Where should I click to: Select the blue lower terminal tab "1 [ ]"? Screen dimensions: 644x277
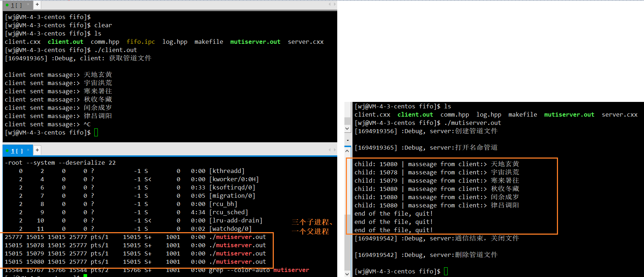(17, 151)
